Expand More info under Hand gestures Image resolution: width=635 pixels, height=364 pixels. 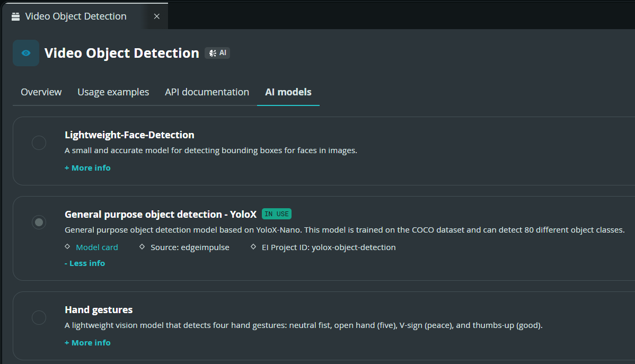pyautogui.click(x=87, y=342)
